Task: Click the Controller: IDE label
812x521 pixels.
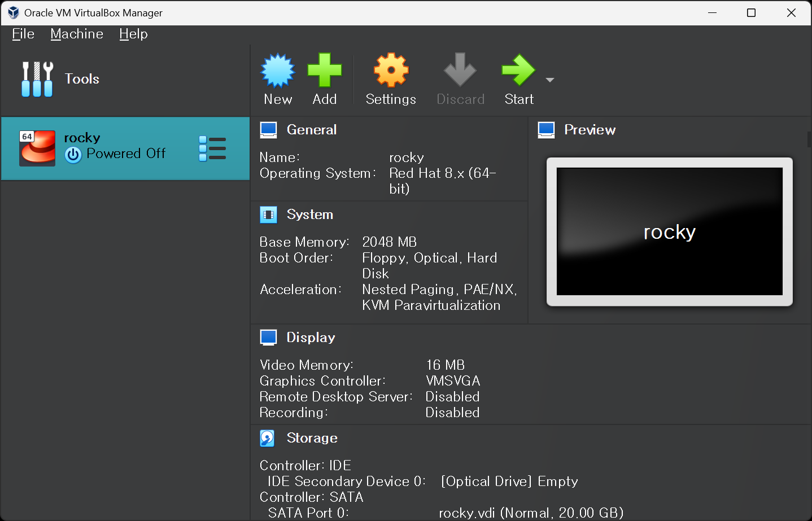Action: point(305,466)
